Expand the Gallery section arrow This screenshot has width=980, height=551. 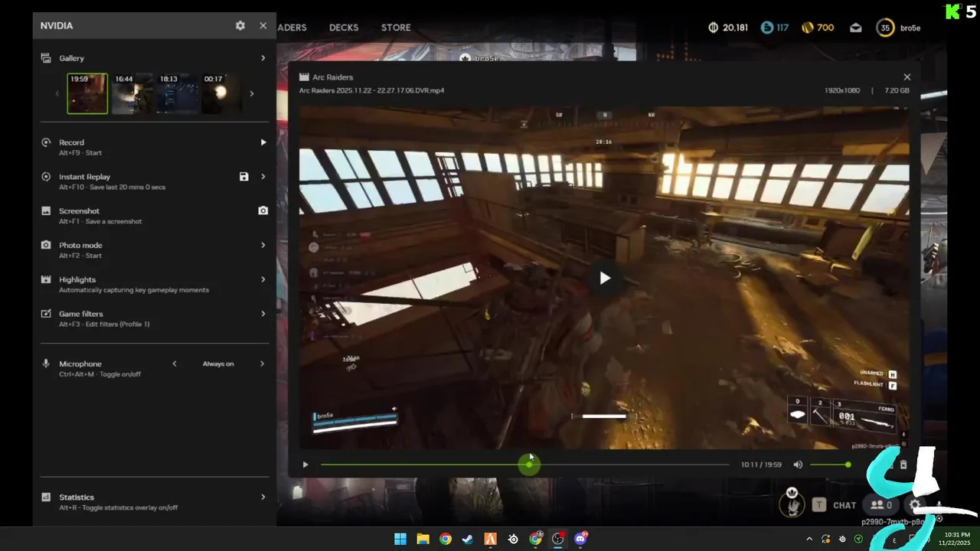point(263,58)
